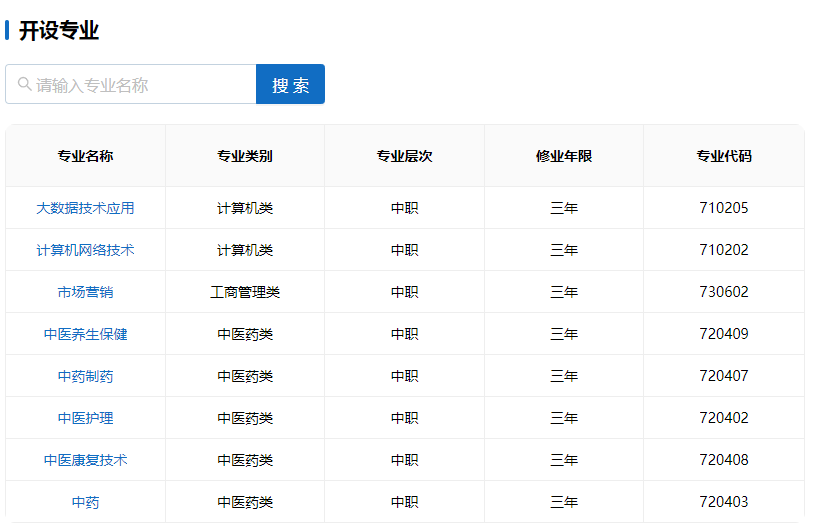
Task: Select the code 710202 cell
Action: (724, 250)
